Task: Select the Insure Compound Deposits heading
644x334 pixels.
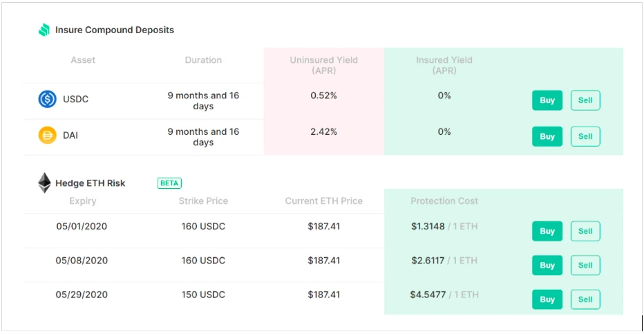Action: click(x=115, y=30)
